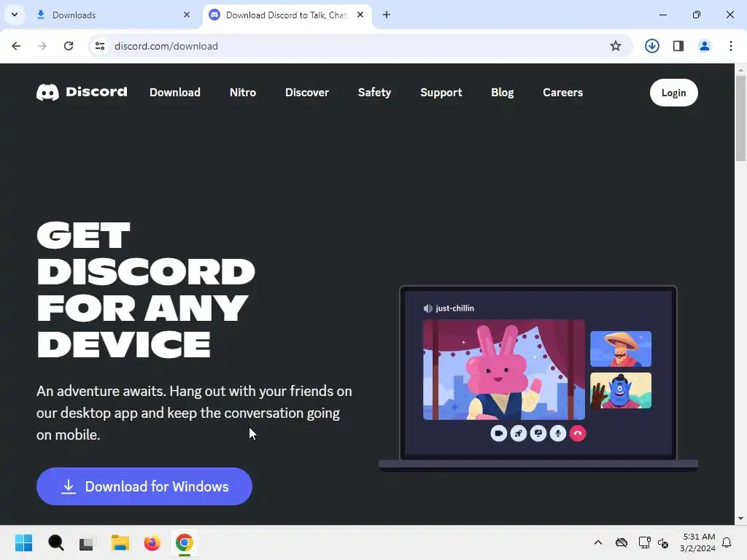Image resolution: width=747 pixels, height=560 pixels.
Task: Open the clock showing 5:31 AM
Action: coord(698,542)
